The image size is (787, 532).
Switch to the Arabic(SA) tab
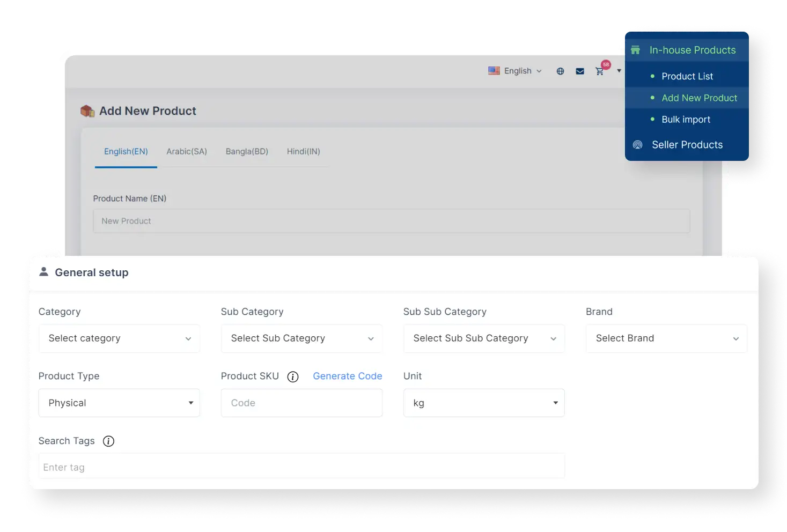(186, 151)
